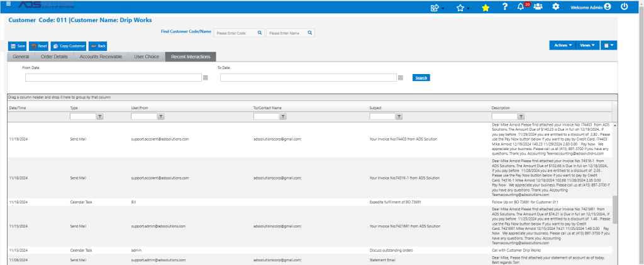Click the Welcome Admin profile avatar
This screenshot has width=644, height=265.
click(608, 7)
